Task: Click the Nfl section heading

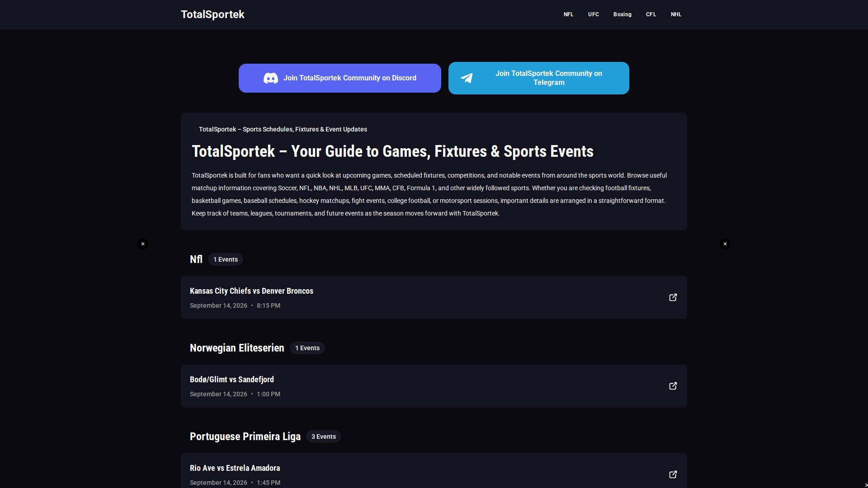Action: pyautogui.click(x=196, y=259)
